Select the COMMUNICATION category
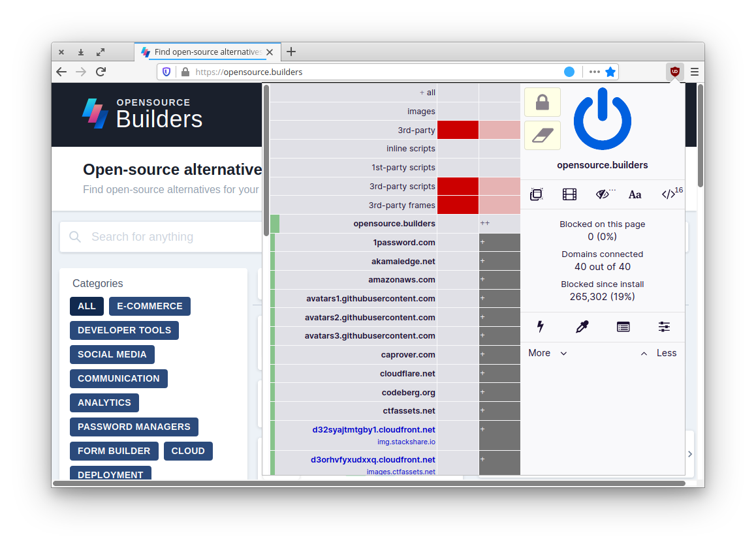This screenshot has width=756, height=548. [x=119, y=378]
